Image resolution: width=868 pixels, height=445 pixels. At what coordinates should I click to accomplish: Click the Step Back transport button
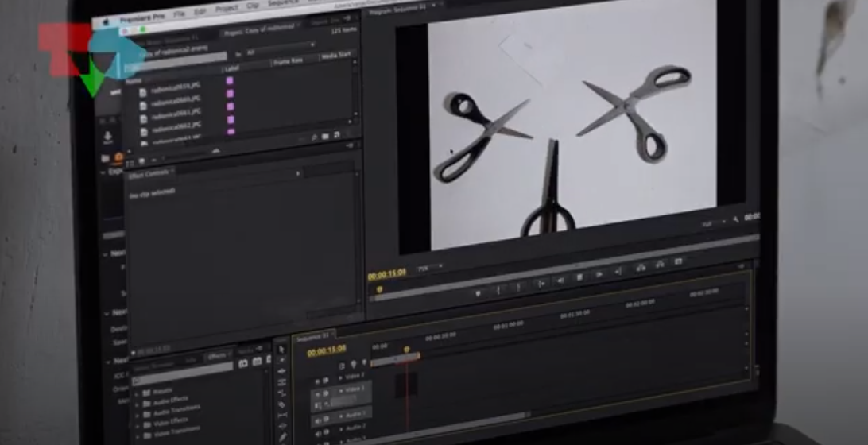[x=560, y=280]
